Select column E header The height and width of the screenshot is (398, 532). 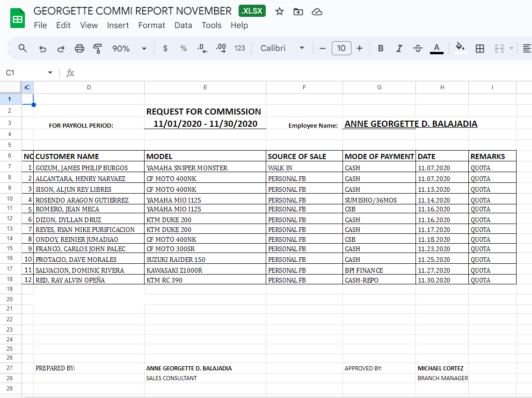point(205,87)
